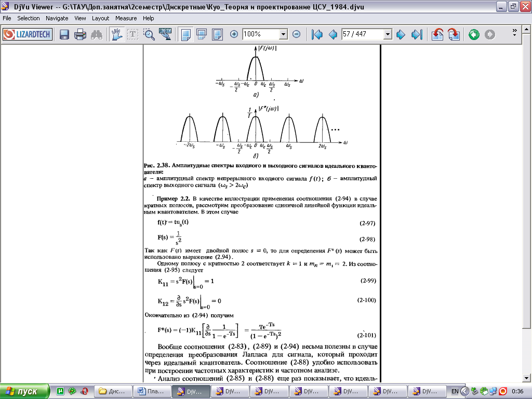Select the hand pan tool
532x399 pixels.
pyautogui.click(x=116, y=34)
